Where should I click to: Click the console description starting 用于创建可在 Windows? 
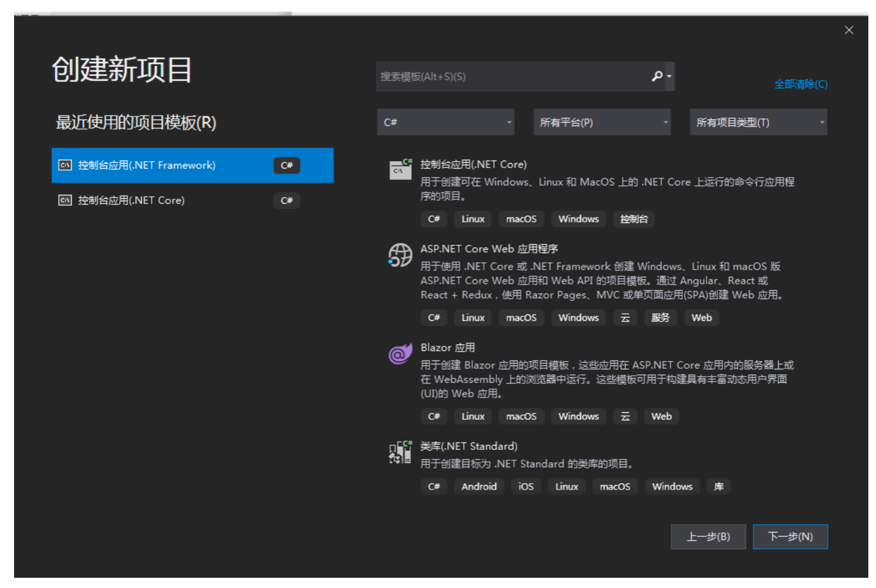tap(607, 189)
